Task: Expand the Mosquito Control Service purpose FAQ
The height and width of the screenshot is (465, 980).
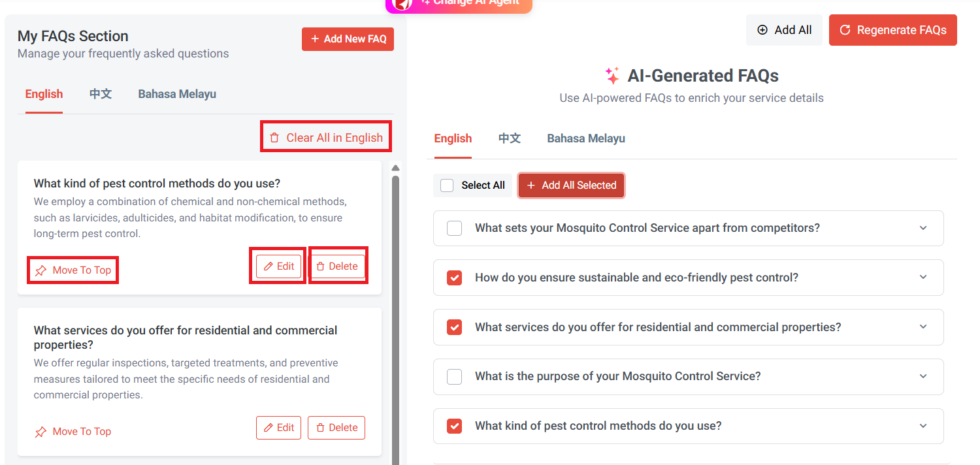Action: pos(923,376)
